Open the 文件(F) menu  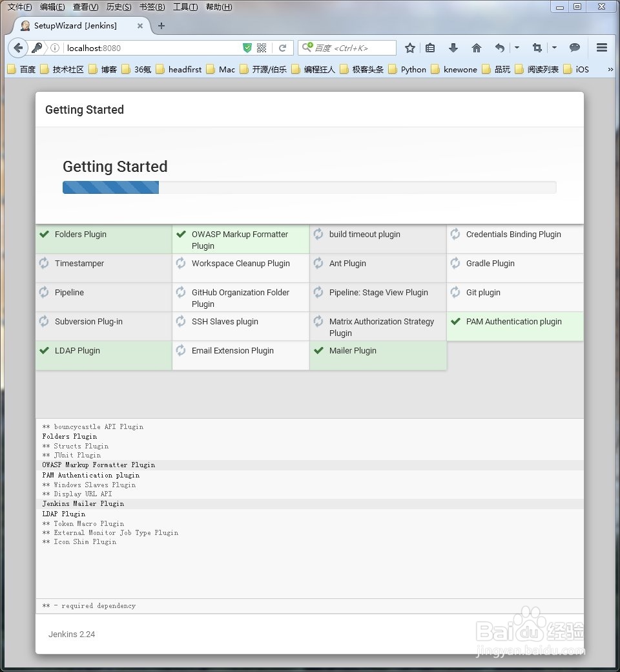20,7
